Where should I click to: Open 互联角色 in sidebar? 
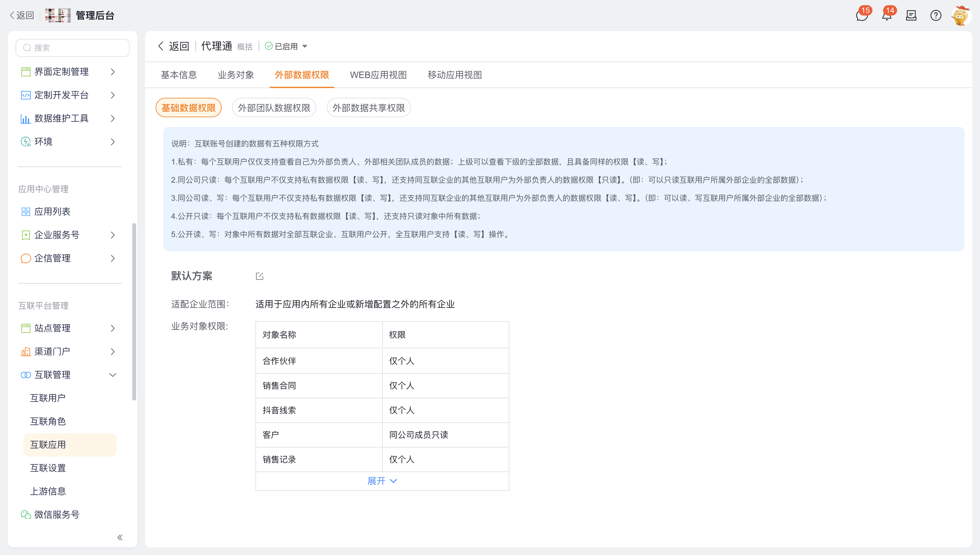click(x=70, y=422)
